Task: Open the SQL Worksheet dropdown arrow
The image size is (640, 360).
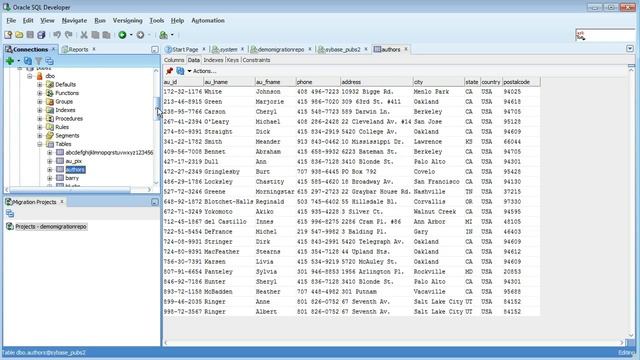Action: click(172, 35)
